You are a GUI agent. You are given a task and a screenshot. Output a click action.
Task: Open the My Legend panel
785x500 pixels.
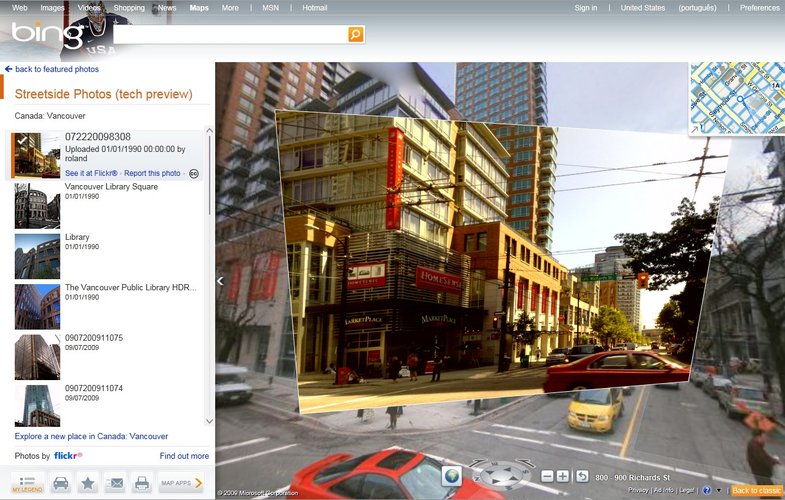click(x=28, y=483)
